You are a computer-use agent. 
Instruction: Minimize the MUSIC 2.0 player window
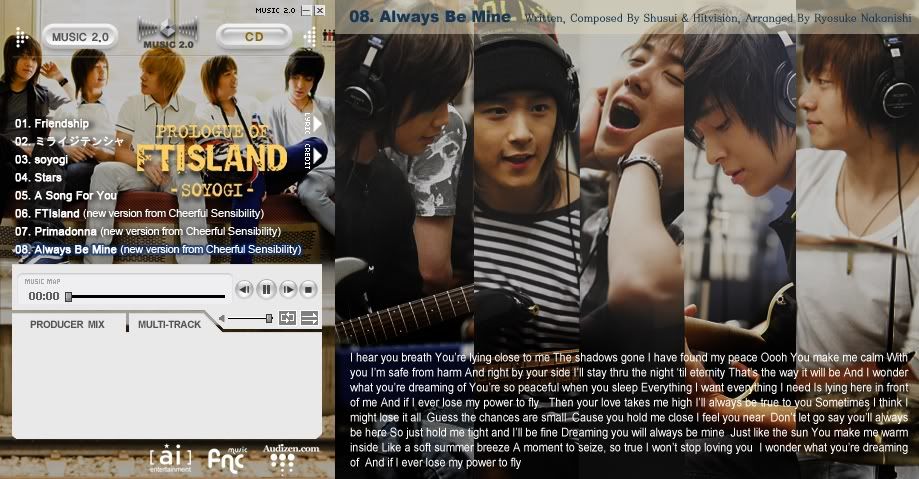pos(305,11)
